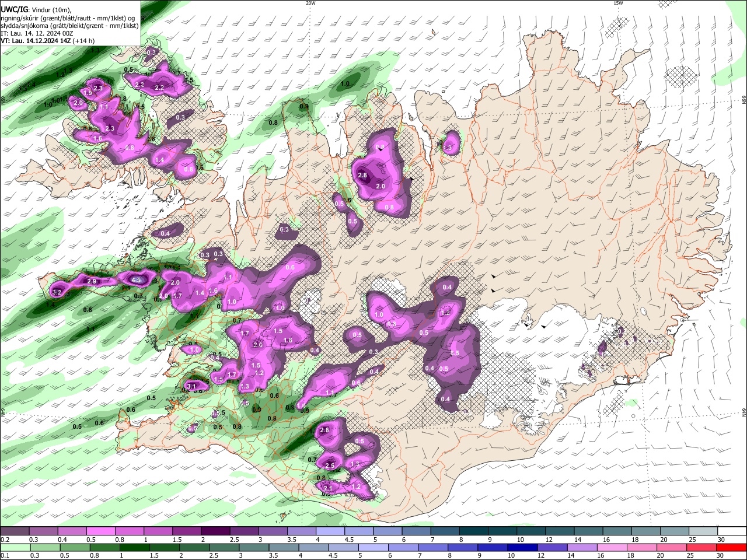The width and height of the screenshot is (747, 560).
Task: Click the bottom-row legend swatch between 0.1 and 0.3
Action: 15,547
